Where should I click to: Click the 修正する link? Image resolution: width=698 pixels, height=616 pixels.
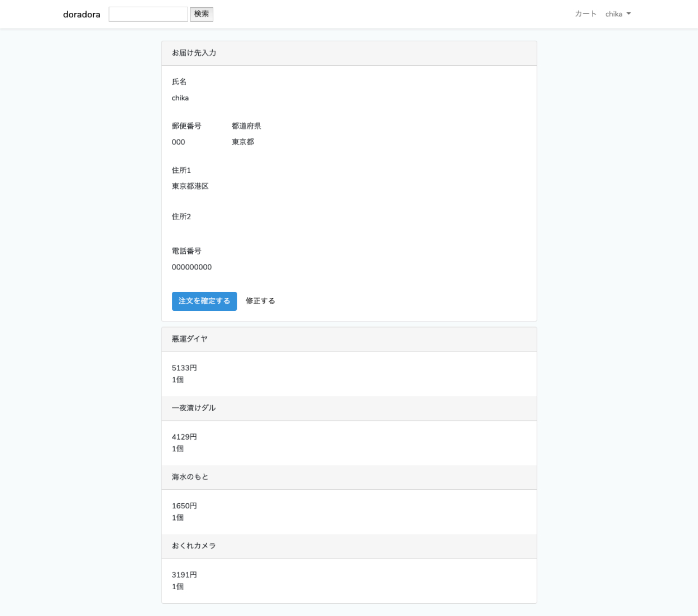pos(260,301)
